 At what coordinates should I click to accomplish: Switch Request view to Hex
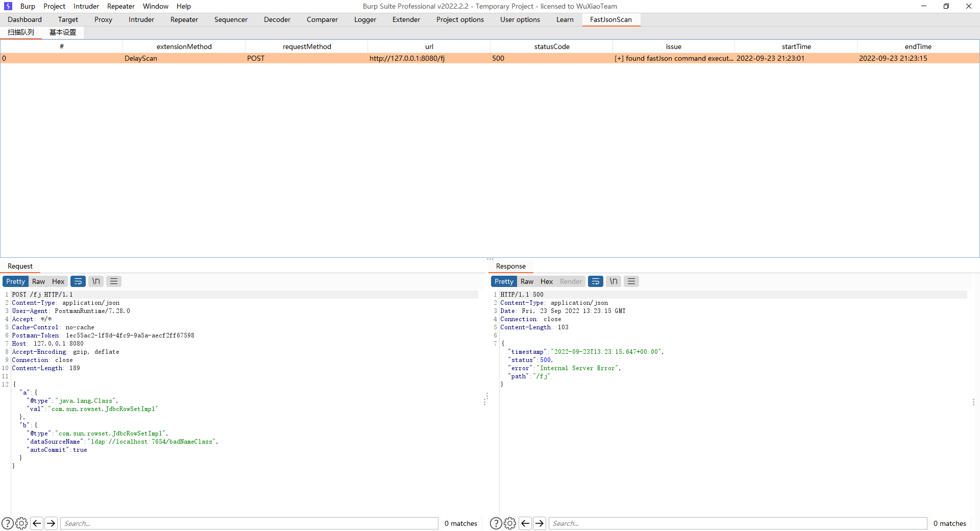point(58,281)
